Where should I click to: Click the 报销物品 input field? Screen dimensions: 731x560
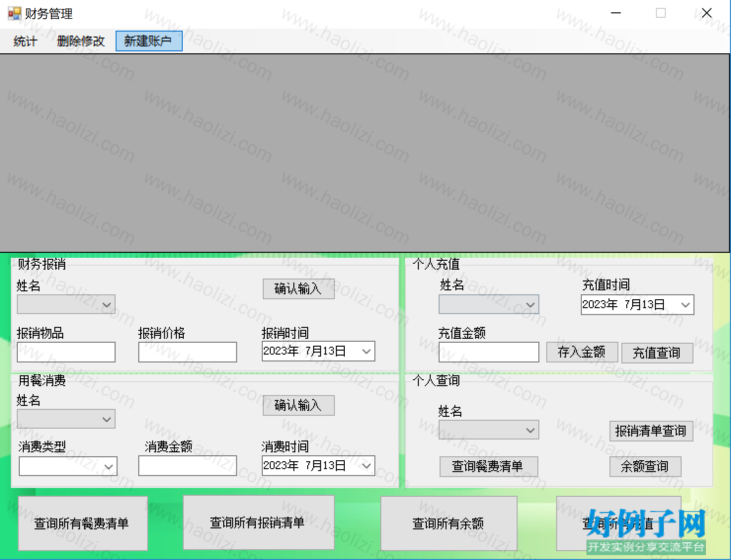[66, 352]
